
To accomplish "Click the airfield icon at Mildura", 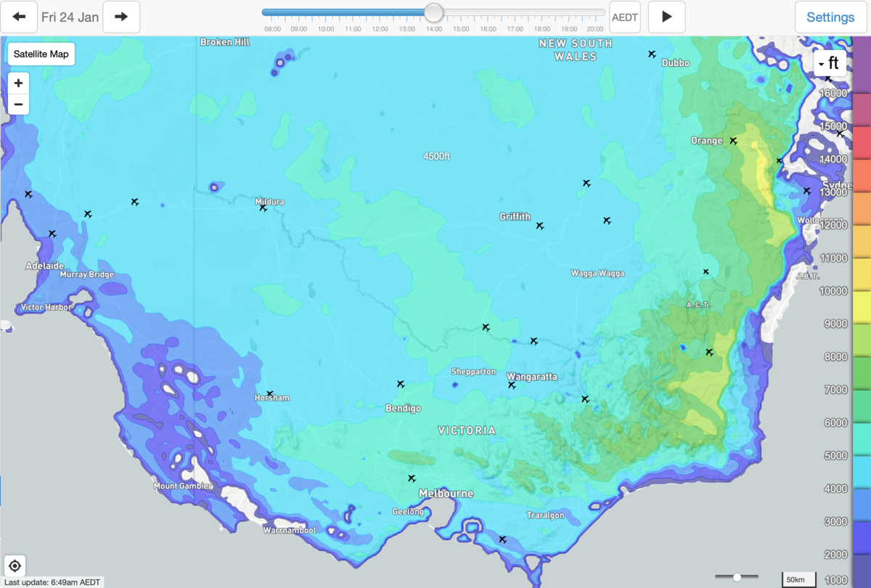I will click(x=263, y=208).
